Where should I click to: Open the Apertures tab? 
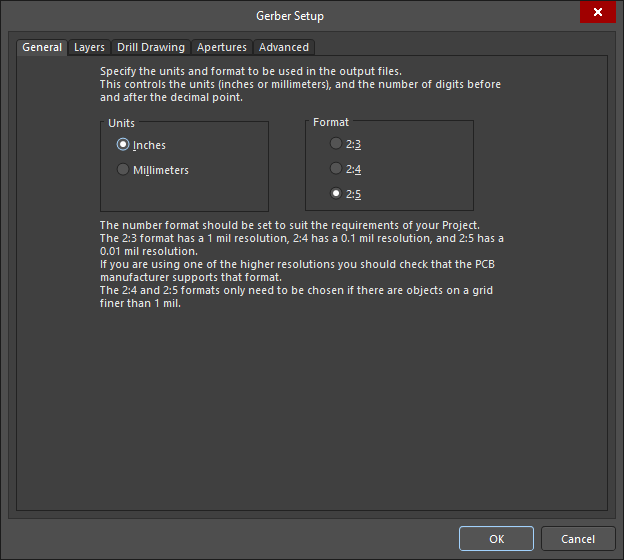tap(222, 47)
